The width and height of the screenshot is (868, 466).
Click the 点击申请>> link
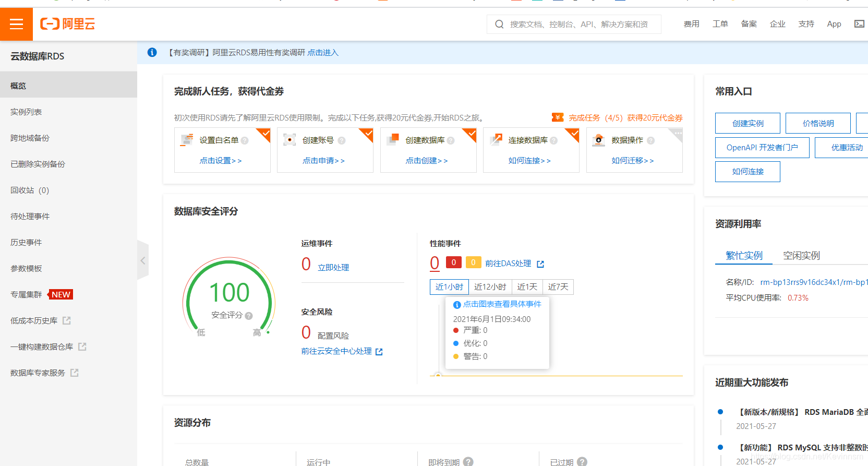click(323, 161)
